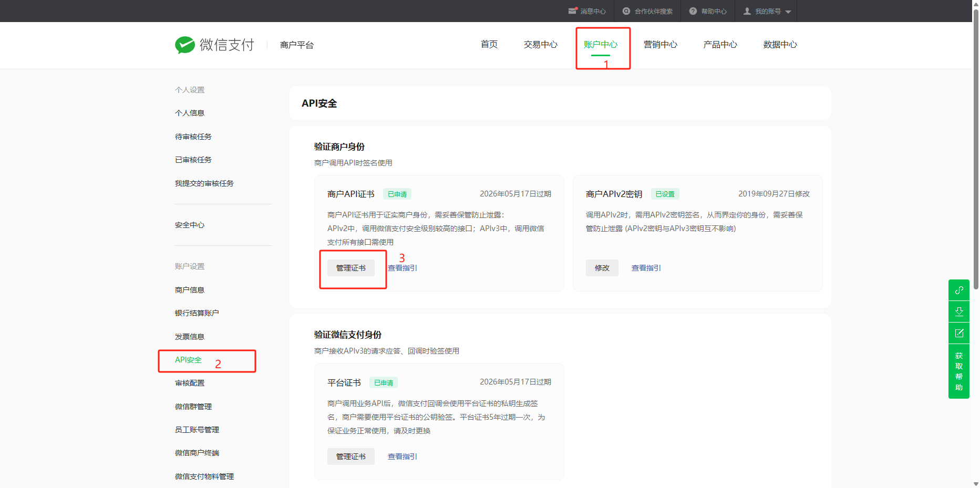Screen dimensions: 980x488
Task: Click the 已申请 badge on 平台证书
Action: pyautogui.click(x=384, y=382)
